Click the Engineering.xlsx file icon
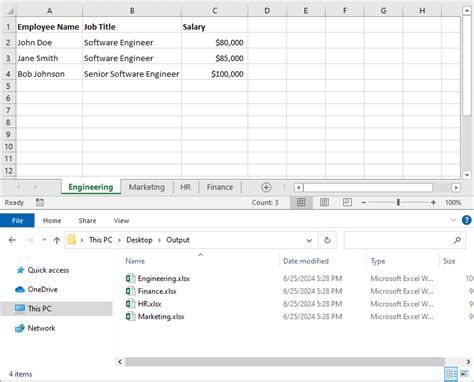The height and width of the screenshot is (382, 474). click(x=130, y=278)
